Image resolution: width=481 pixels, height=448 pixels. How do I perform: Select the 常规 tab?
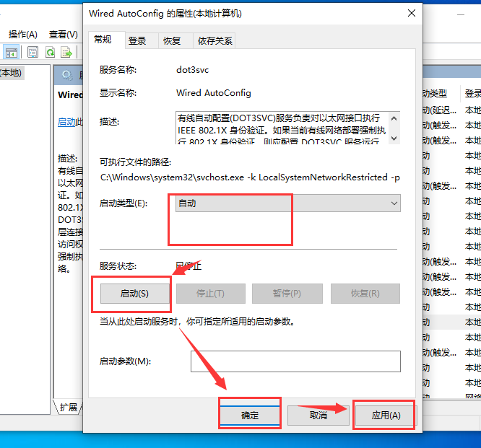pos(103,40)
